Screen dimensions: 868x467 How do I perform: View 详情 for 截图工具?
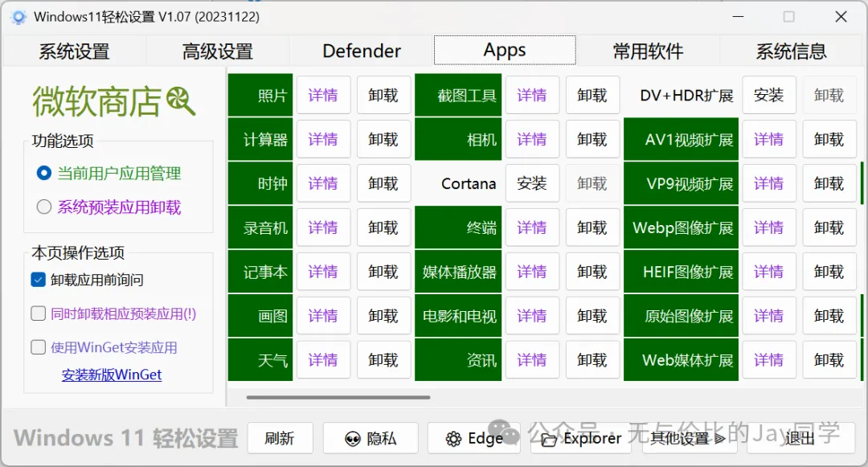(532, 95)
